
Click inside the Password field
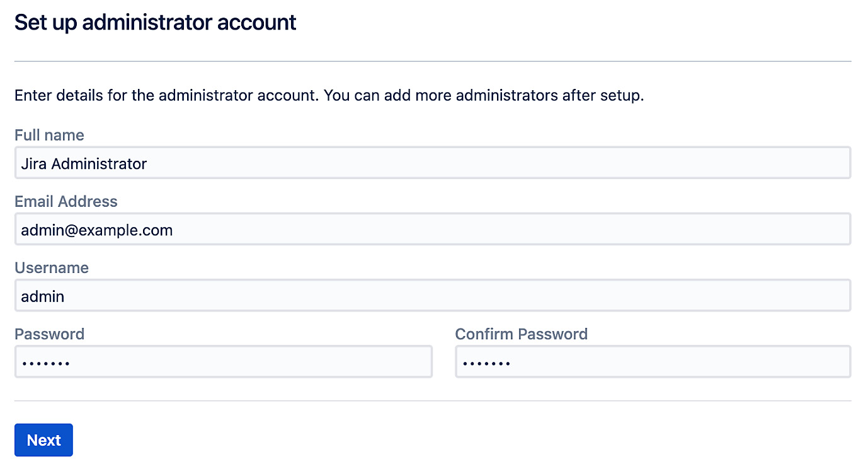(223, 361)
